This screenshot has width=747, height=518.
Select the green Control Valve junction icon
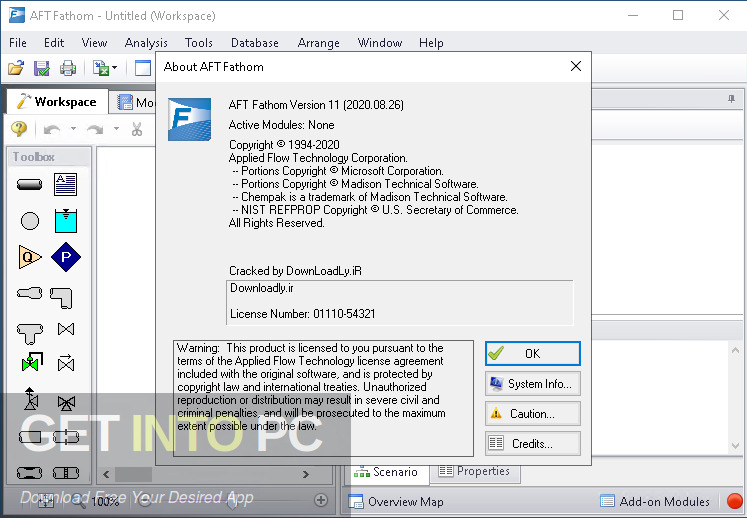(32, 363)
